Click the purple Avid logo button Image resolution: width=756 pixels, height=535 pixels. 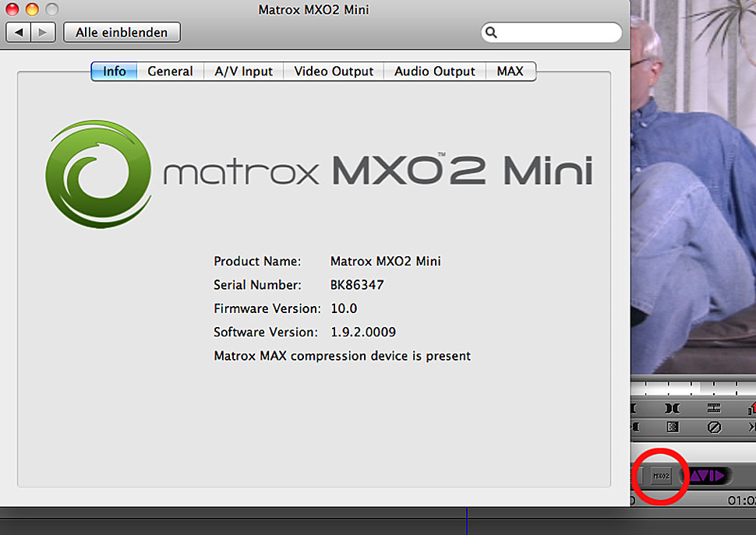coord(708,476)
